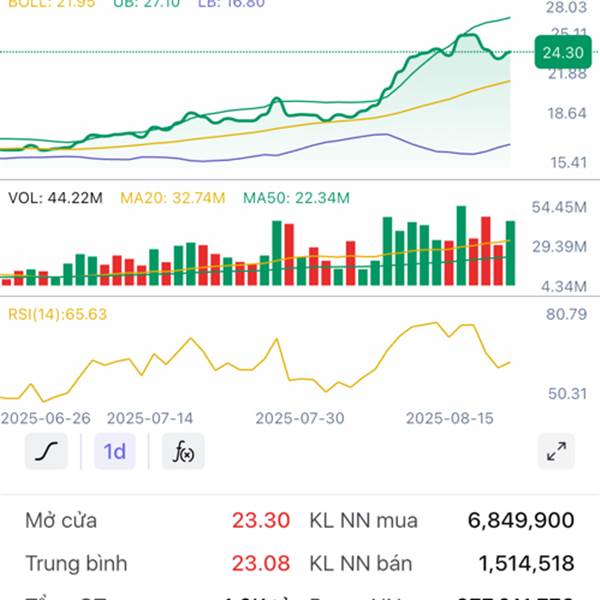
Task: Click the tallest green volume bar
Action: click(461, 246)
